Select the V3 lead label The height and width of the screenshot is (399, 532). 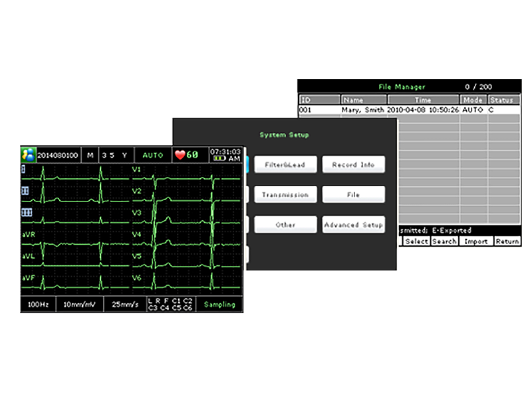click(137, 213)
